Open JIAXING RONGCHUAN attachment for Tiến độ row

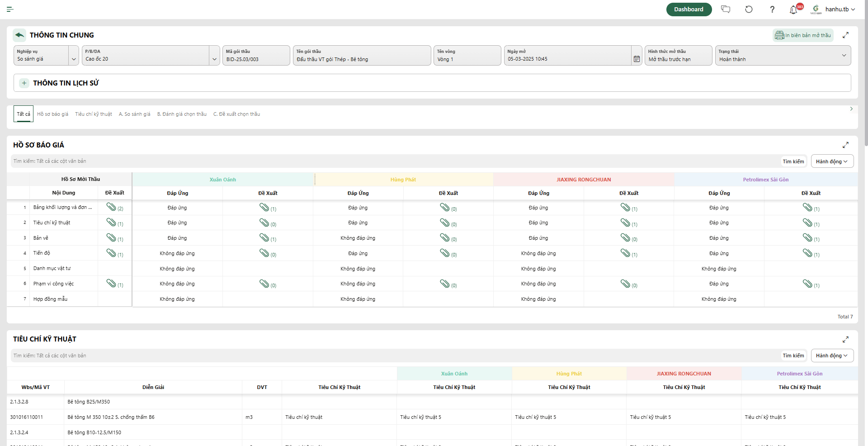[x=625, y=253]
